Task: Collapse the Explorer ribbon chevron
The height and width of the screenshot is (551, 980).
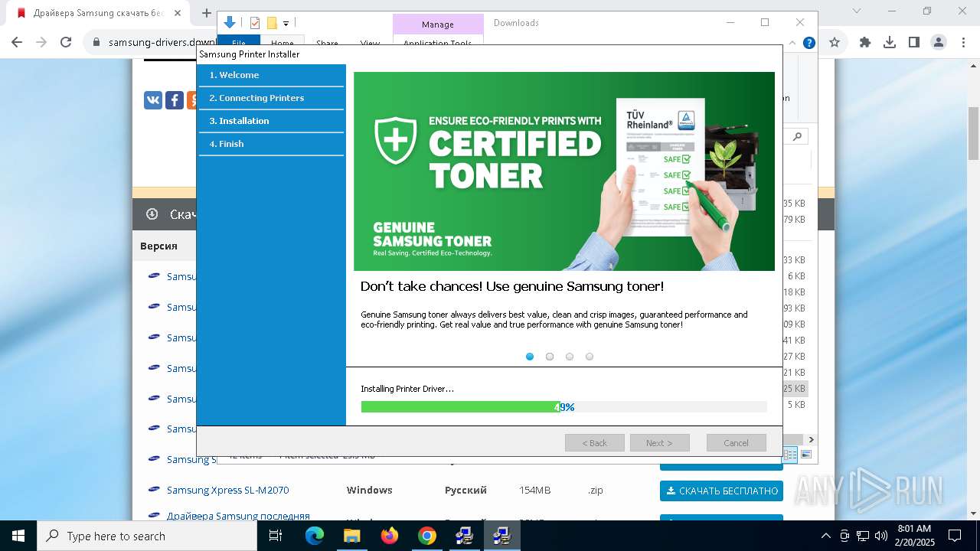Action: [792, 44]
